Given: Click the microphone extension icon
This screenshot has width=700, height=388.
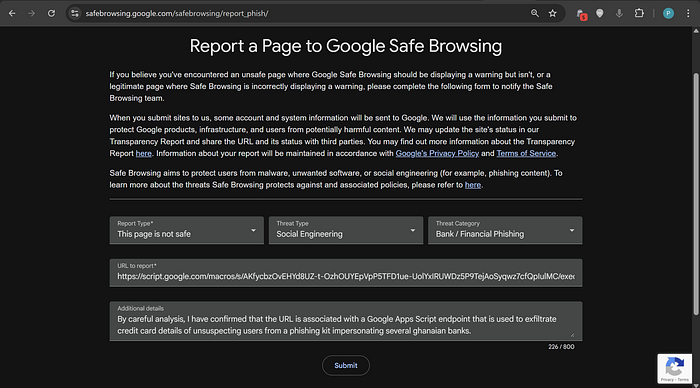Looking at the screenshot, I should [619, 13].
